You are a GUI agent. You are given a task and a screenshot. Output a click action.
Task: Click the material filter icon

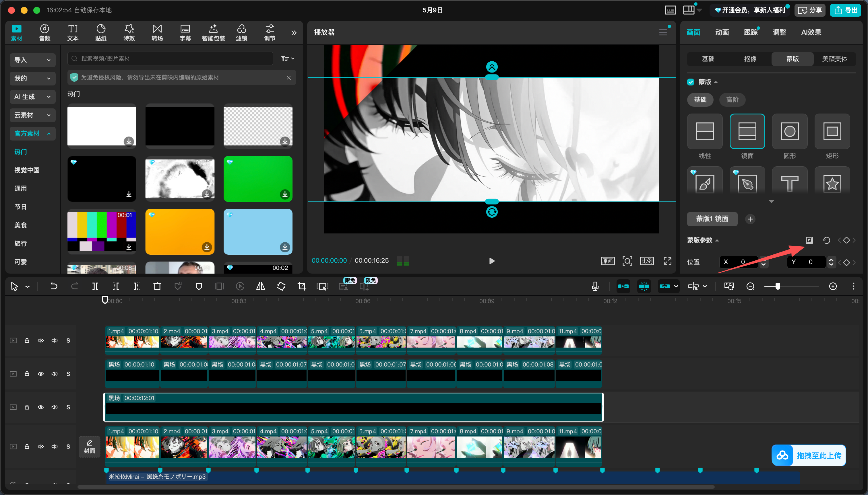(288, 59)
